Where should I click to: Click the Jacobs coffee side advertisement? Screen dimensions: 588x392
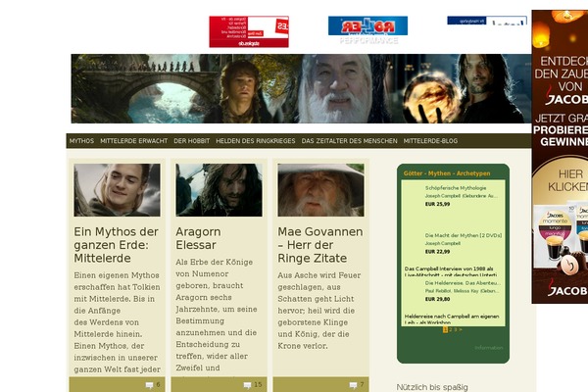pos(560,157)
